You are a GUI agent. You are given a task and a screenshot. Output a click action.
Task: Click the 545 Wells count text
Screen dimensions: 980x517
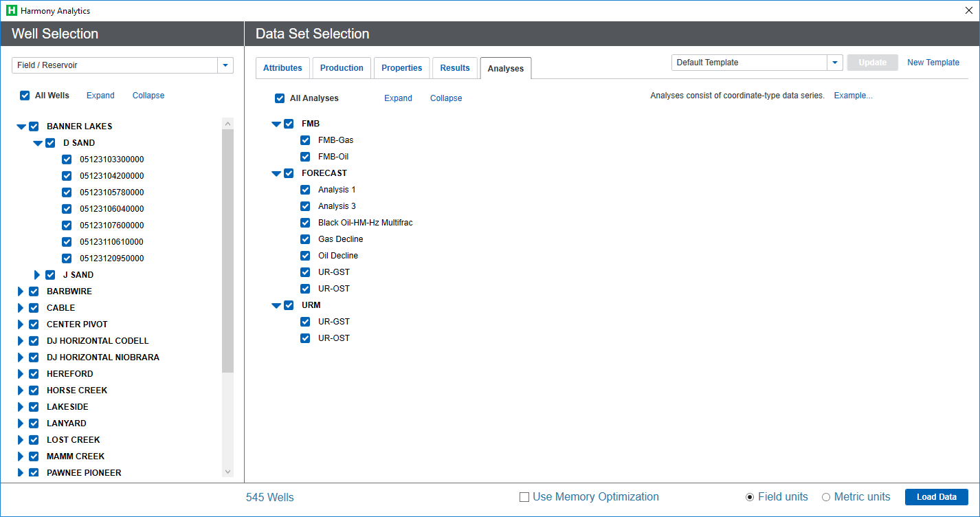[x=269, y=497]
